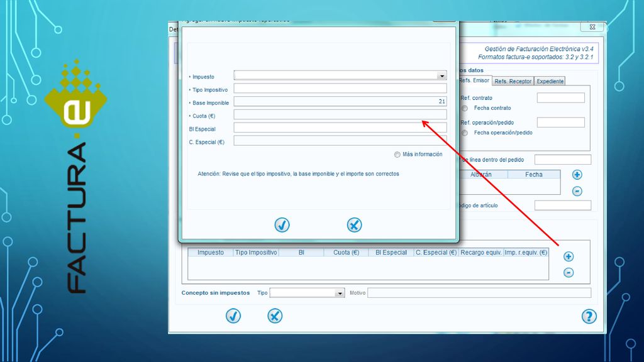This screenshot has width=644, height=362.
Task: Open the Concepto sin impuestos Tipo dropdown
Action: click(x=340, y=293)
